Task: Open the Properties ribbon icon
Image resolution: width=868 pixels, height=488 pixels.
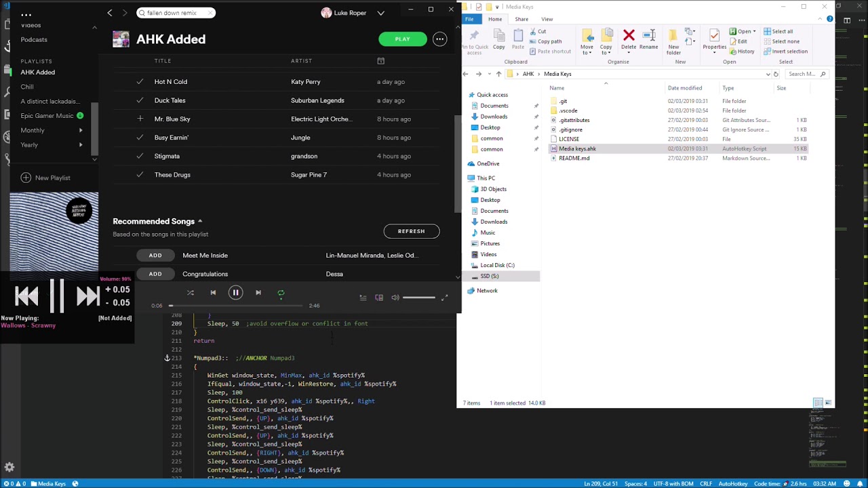Action: (714, 42)
